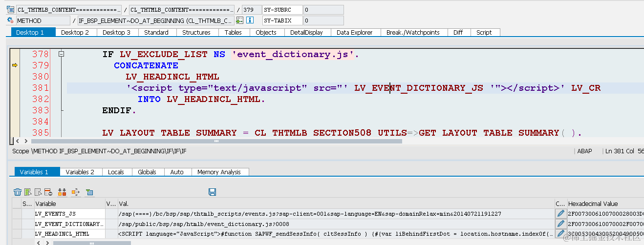Switch to Desktop 2 tab
Screen dimensions: 644x245
(75, 32)
